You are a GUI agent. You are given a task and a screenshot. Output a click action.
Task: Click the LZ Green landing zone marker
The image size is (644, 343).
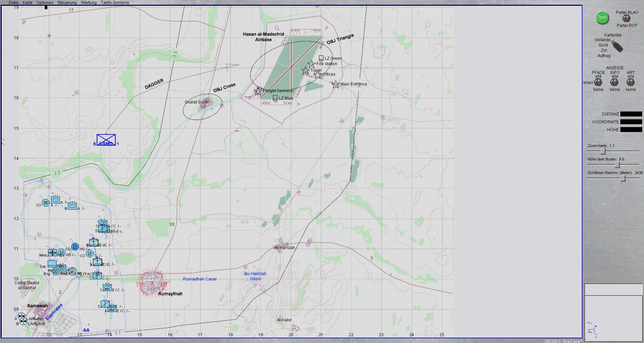click(321, 59)
